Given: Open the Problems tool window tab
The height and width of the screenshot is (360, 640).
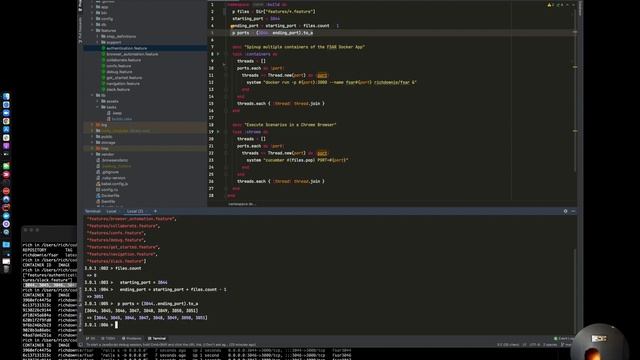Looking at the screenshot, I should click(131, 338).
